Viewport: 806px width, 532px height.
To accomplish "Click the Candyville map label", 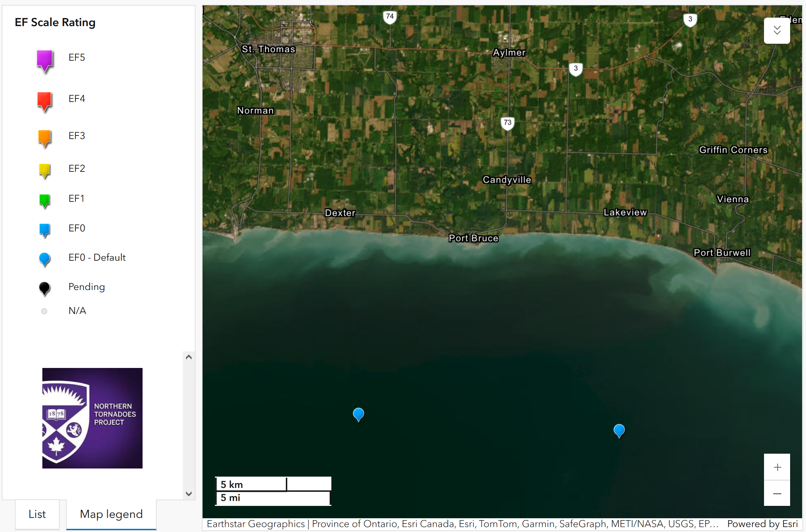I will [507, 180].
